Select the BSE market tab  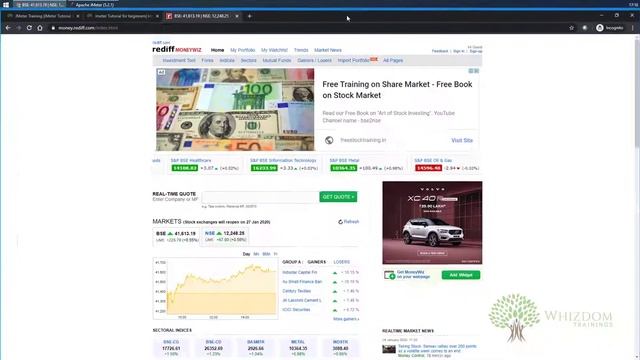click(x=176, y=236)
